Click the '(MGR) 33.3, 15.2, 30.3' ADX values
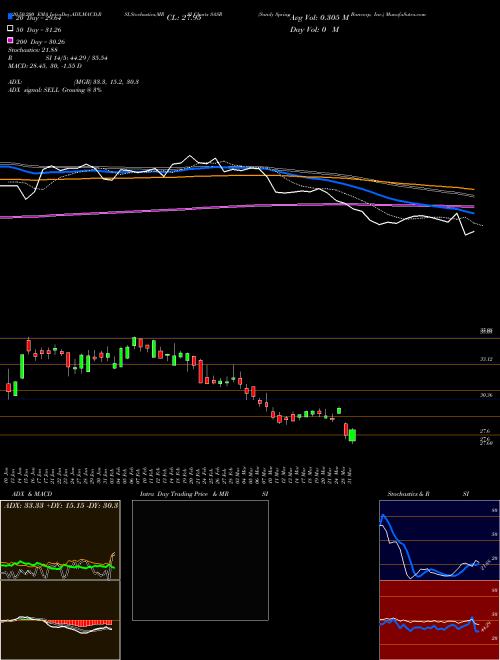Image resolution: width=500 pixels, height=660 pixels. coord(106,82)
